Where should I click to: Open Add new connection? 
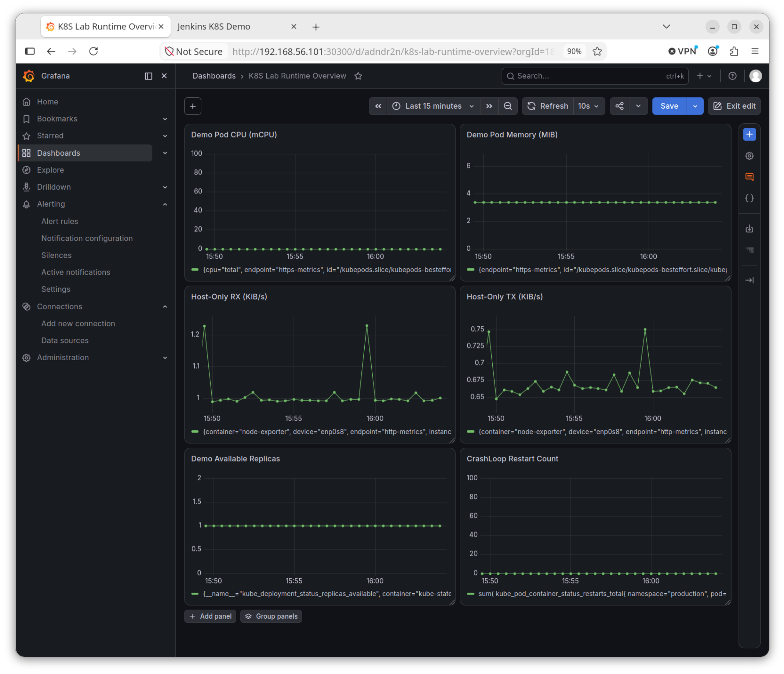coord(78,324)
